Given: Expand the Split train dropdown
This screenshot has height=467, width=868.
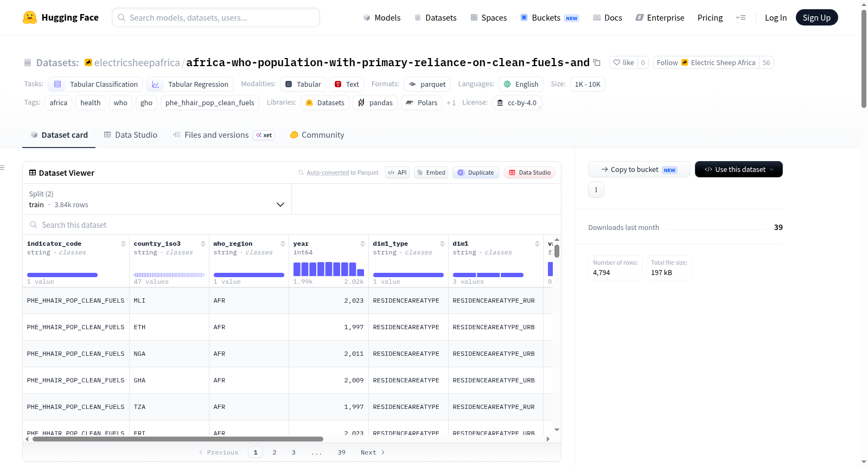Looking at the screenshot, I should click(157, 199).
